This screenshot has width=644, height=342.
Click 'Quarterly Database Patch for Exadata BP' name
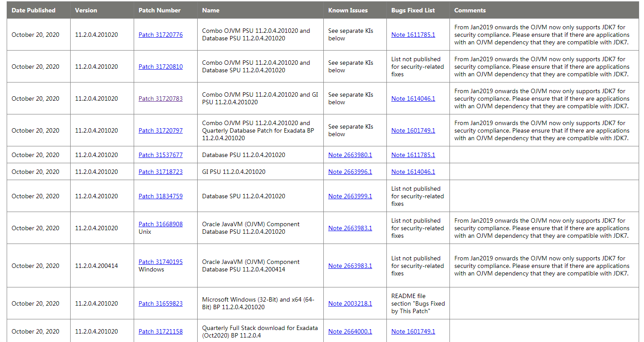click(258, 130)
